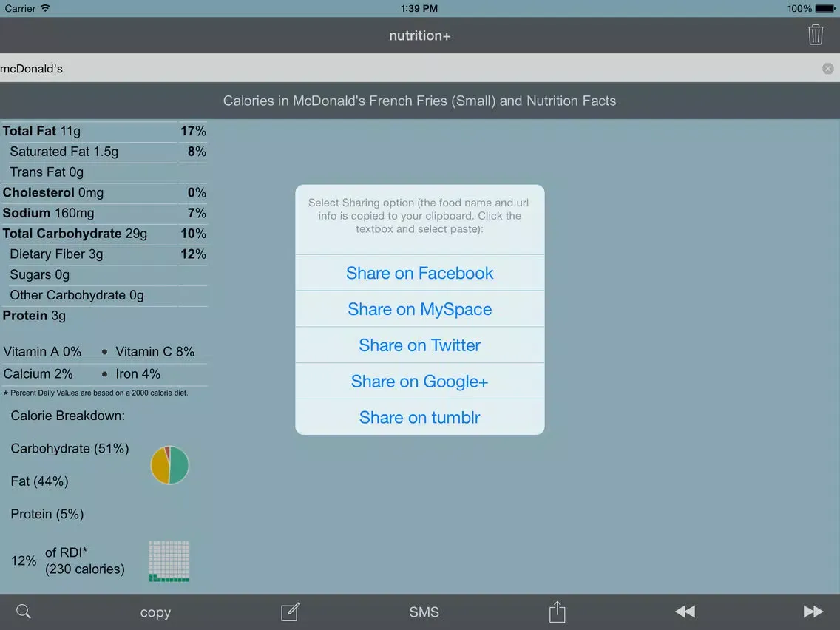
Task: Tap the battery status icon
Action: (x=825, y=8)
